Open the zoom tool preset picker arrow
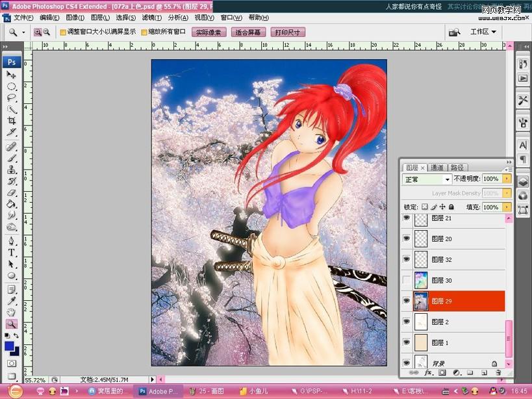This screenshot has width=532, height=399. [x=23, y=32]
